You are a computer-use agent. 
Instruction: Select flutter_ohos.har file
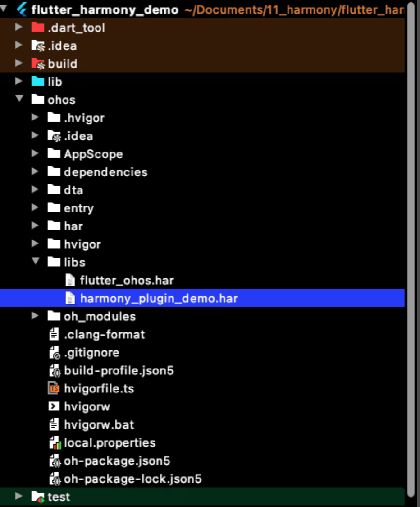[x=127, y=280]
